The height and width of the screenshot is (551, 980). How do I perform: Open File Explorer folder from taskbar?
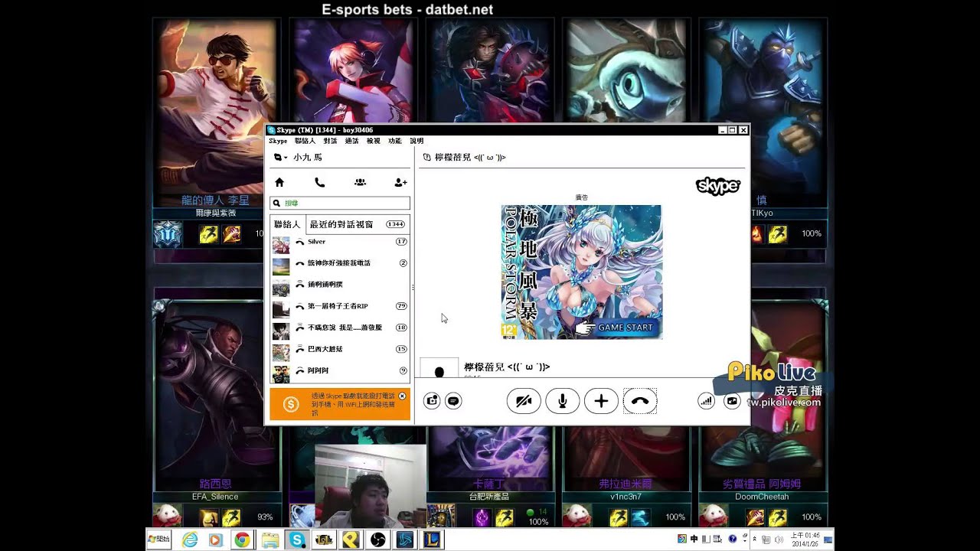tap(270, 540)
